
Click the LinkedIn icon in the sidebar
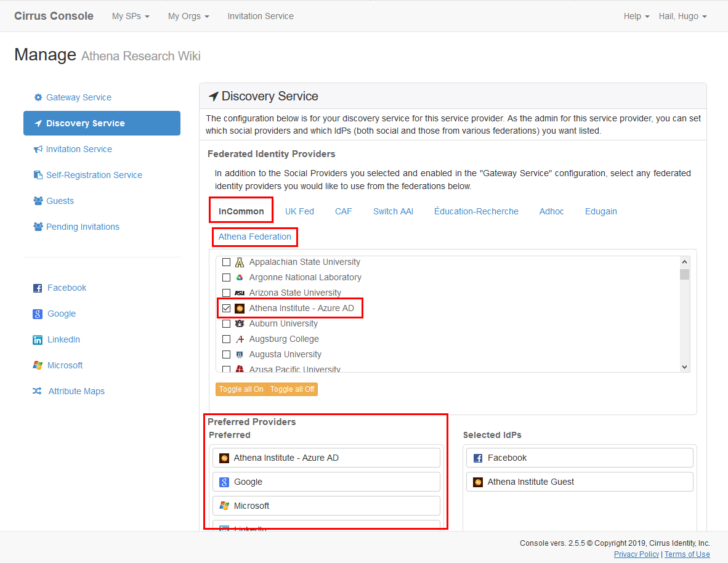(x=38, y=340)
